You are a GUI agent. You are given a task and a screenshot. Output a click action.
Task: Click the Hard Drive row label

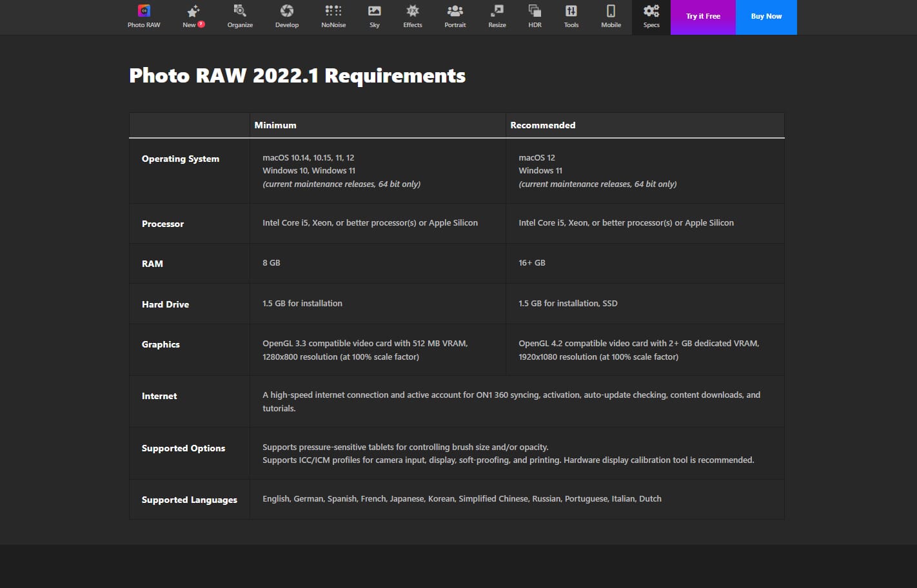click(x=165, y=305)
